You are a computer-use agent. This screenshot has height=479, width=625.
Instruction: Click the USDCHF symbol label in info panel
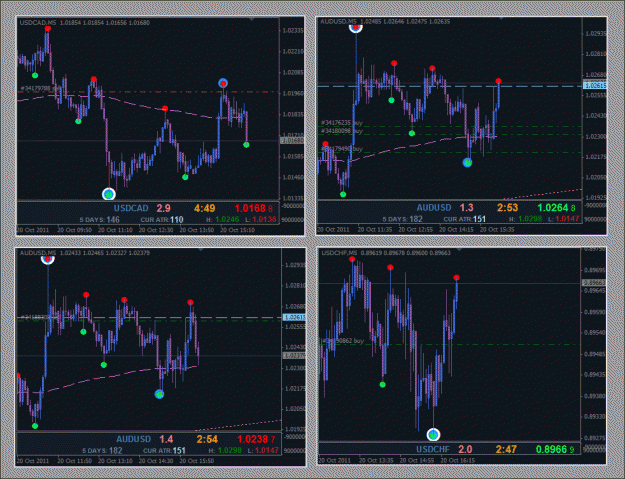coord(433,450)
